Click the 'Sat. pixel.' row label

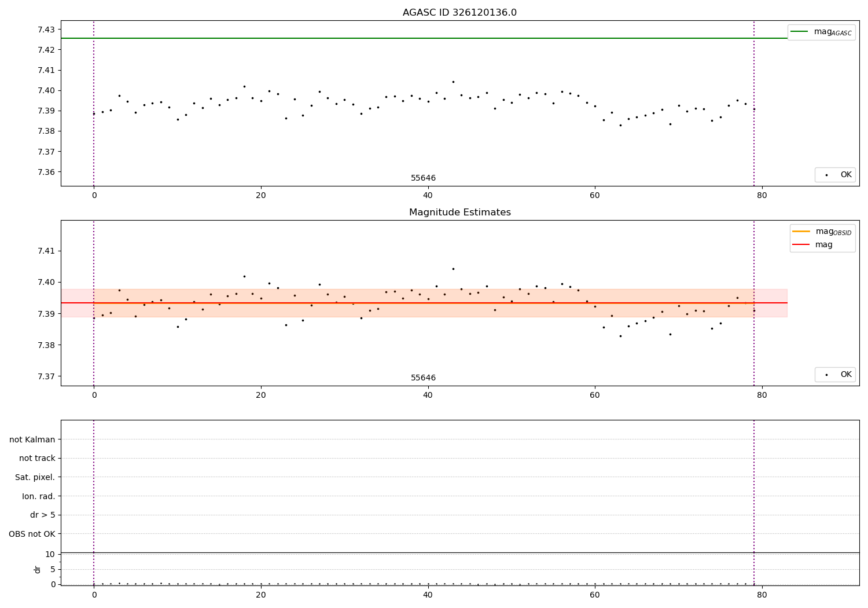tap(35, 477)
